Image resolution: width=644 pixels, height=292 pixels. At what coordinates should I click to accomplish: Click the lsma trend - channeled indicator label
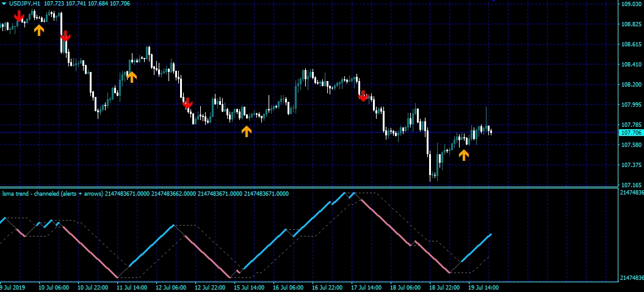coord(52,194)
